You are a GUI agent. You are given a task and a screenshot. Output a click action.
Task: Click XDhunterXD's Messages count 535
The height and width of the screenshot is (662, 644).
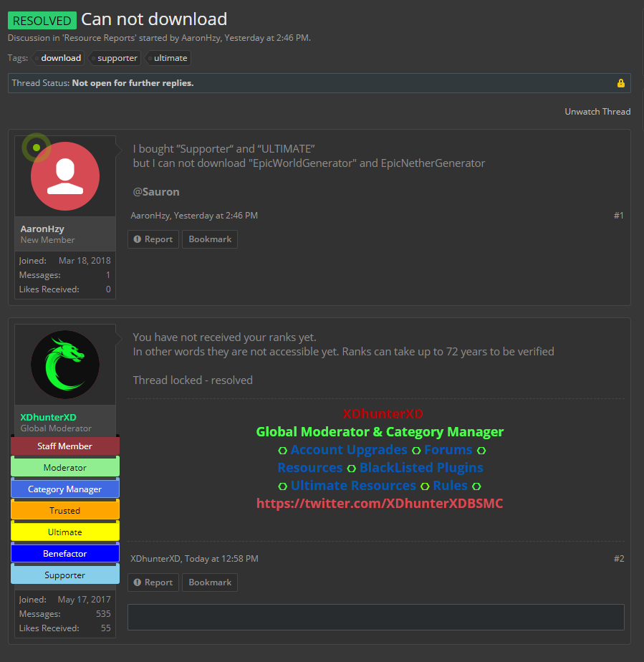click(x=103, y=614)
